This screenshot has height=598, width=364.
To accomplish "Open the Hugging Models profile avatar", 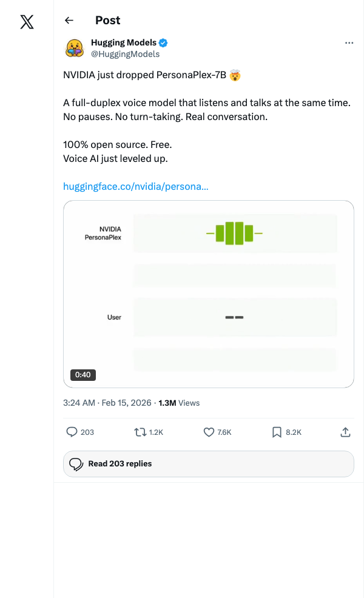I will point(74,48).
